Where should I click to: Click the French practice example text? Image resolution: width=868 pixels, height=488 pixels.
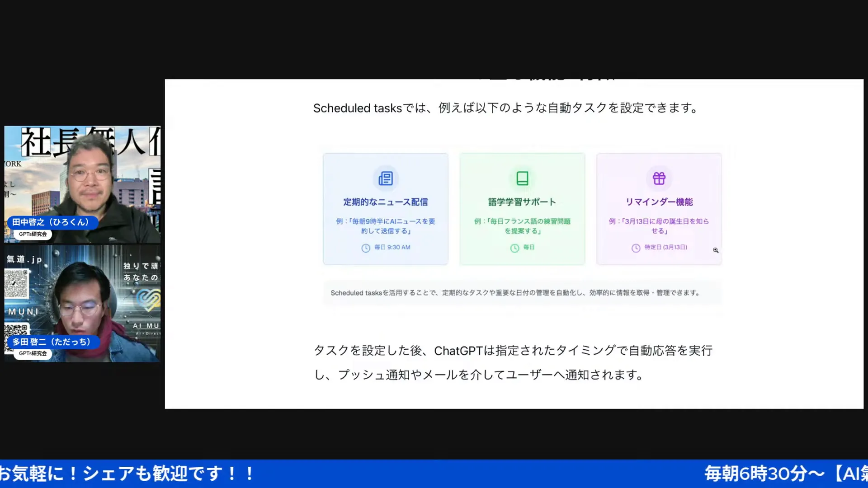click(x=522, y=226)
